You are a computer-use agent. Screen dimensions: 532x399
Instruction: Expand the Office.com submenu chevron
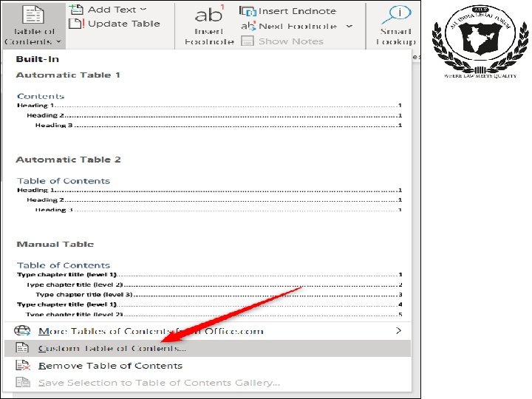click(399, 330)
